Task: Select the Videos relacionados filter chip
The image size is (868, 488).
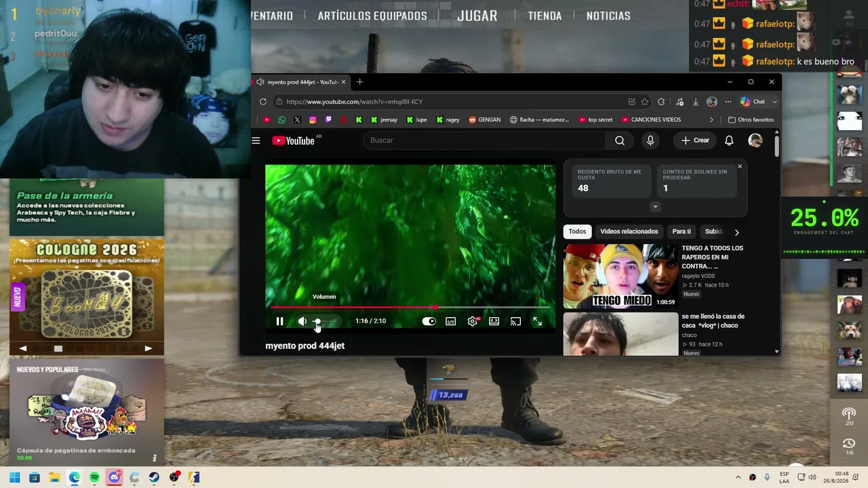Action: pos(629,232)
